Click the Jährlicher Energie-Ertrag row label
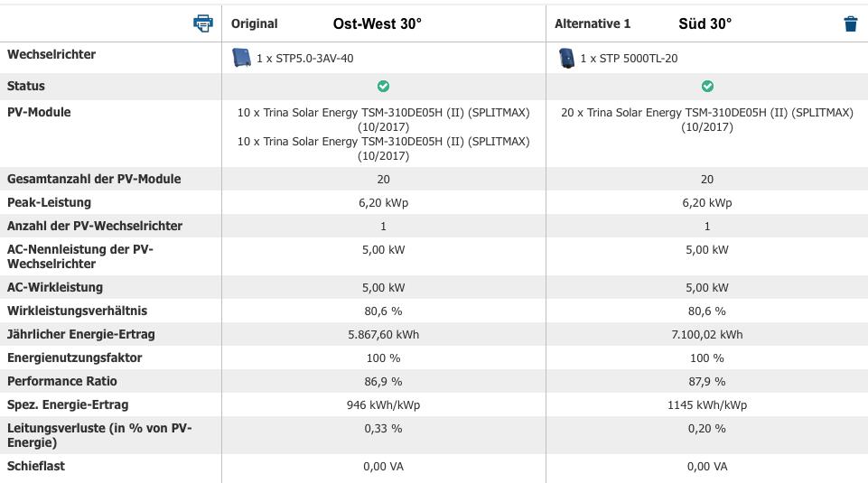Viewport: 868px width, 483px height. coord(80,334)
